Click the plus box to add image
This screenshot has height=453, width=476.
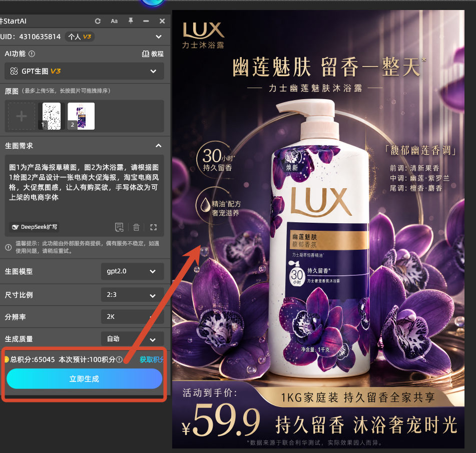click(x=21, y=116)
